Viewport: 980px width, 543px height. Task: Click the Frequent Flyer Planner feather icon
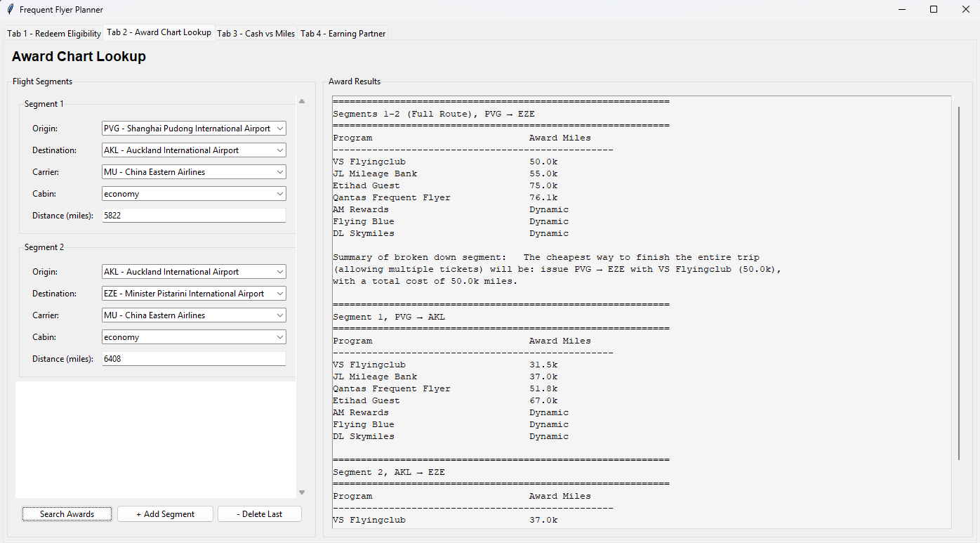tap(10, 10)
